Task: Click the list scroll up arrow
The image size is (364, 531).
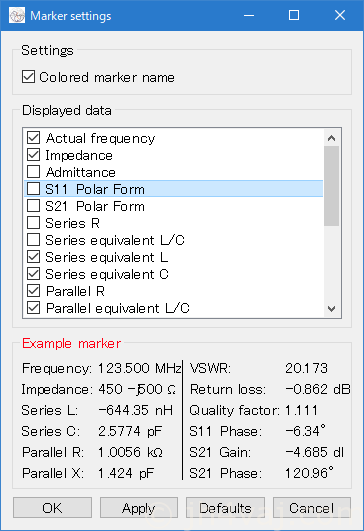Action: [331, 138]
